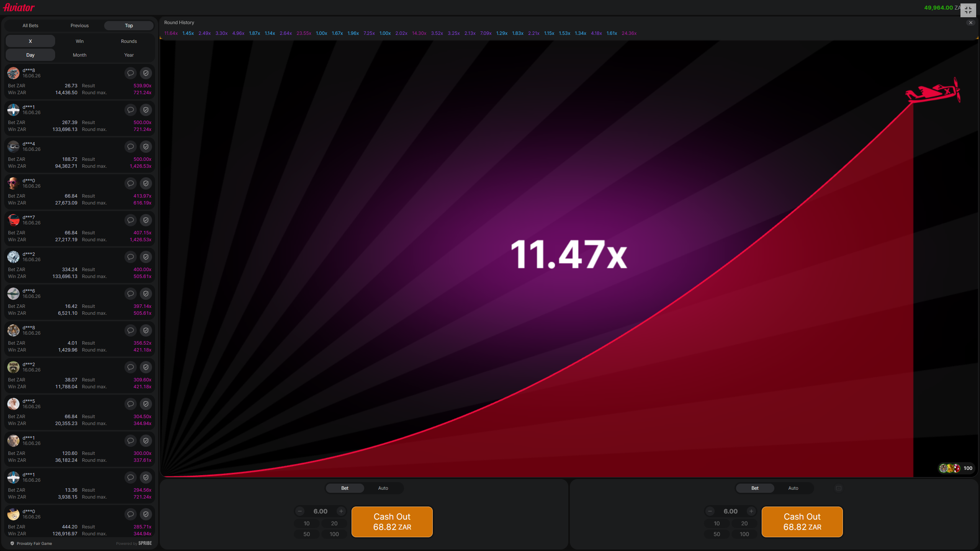
Task: Set left bet to quick amount 10
Action: [307, 523]
